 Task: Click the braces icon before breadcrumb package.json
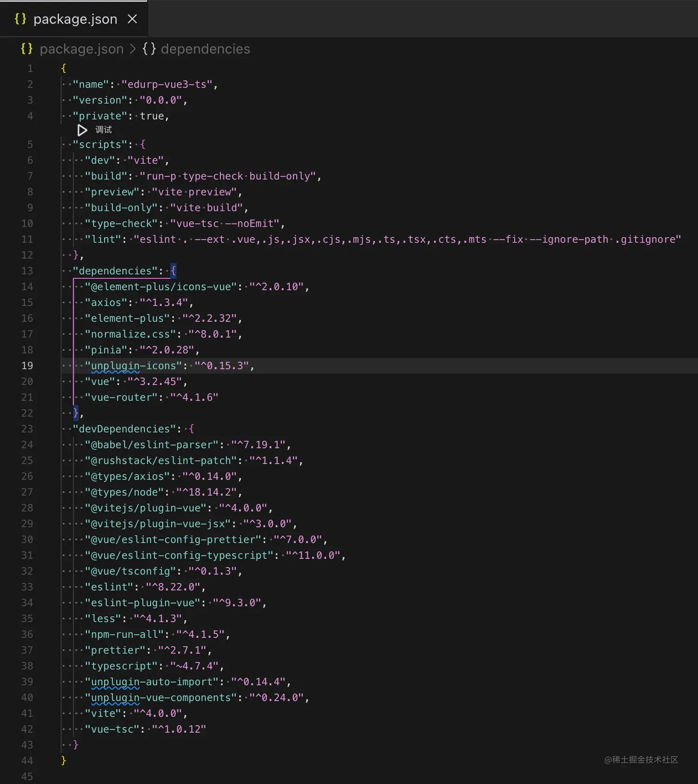tap(27, 49)
